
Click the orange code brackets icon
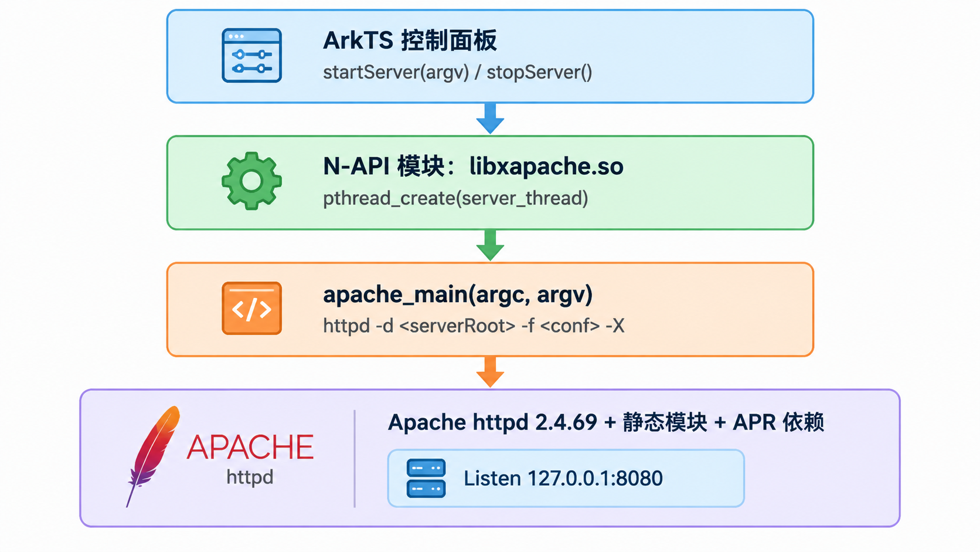[x=252, y=309]
